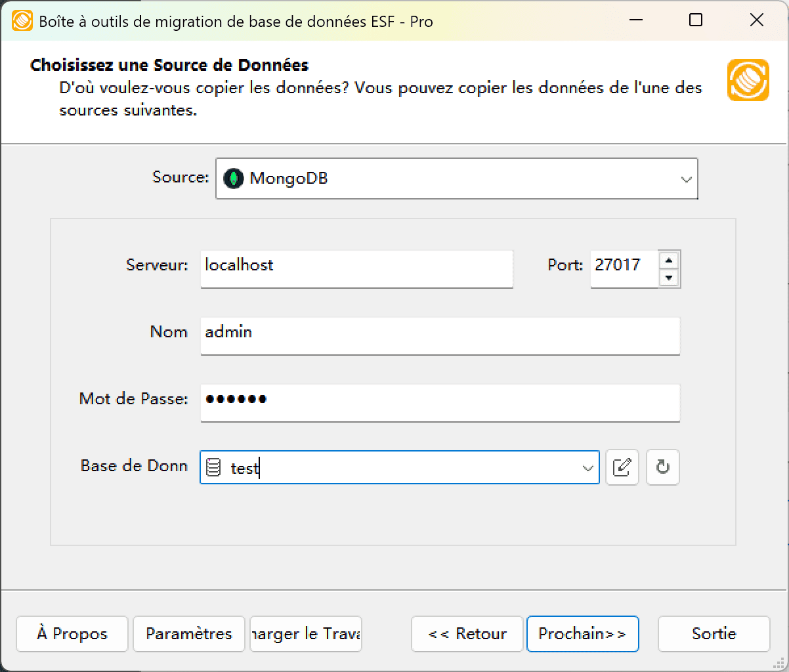
Task: Click inside the Serveur text field
Action: coord(356,268)
